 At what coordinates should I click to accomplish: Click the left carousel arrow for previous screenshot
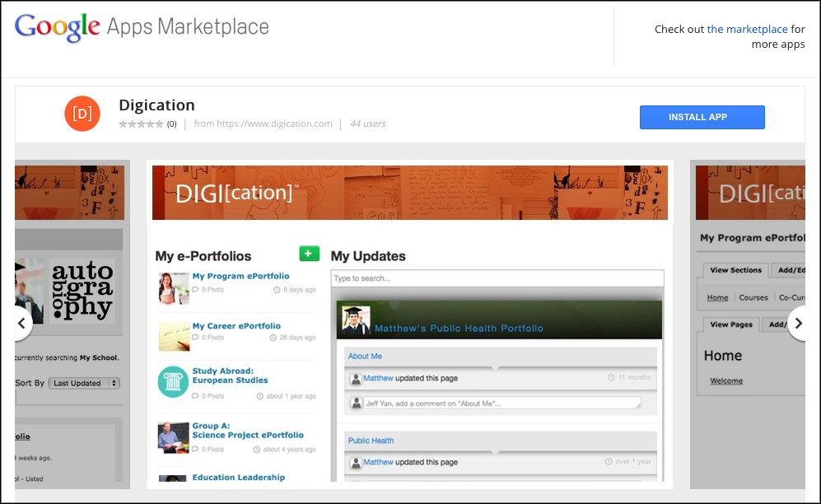[22, 324]
